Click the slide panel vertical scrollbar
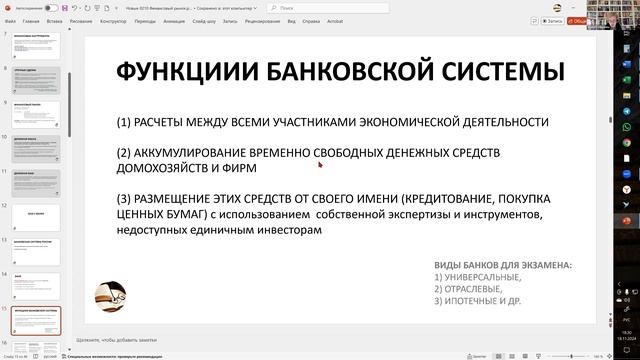The image size is (640, 360). (69, 104)
